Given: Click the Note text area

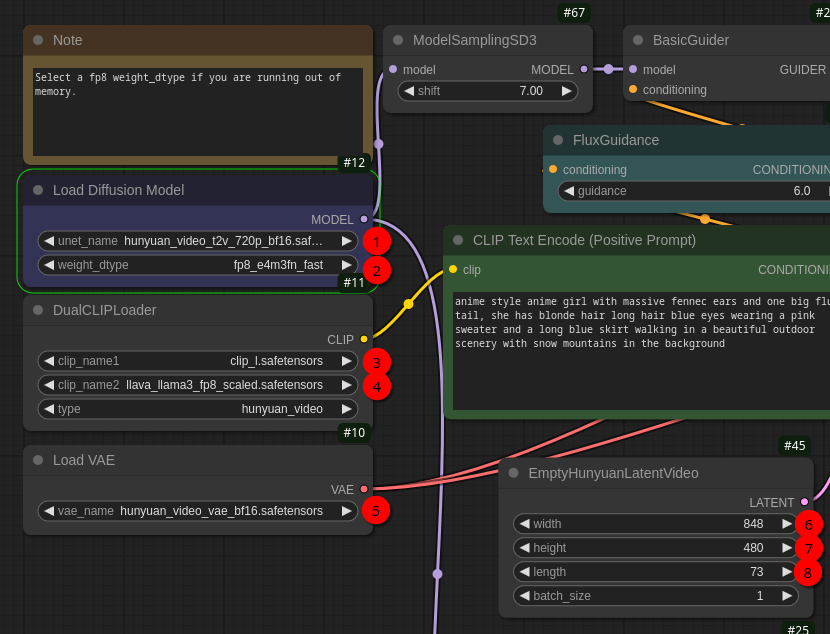Looking at the screenshot, I should coord(198,112).
